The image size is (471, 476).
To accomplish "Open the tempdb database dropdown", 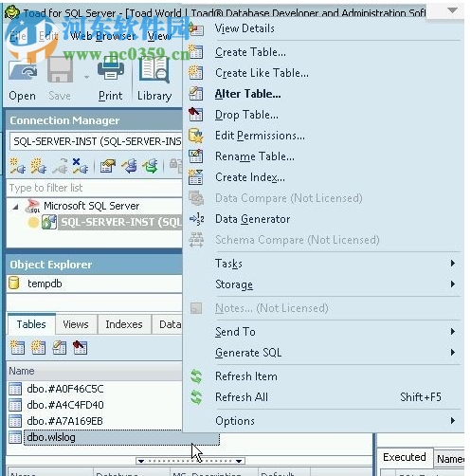I will tap(95, 284).
